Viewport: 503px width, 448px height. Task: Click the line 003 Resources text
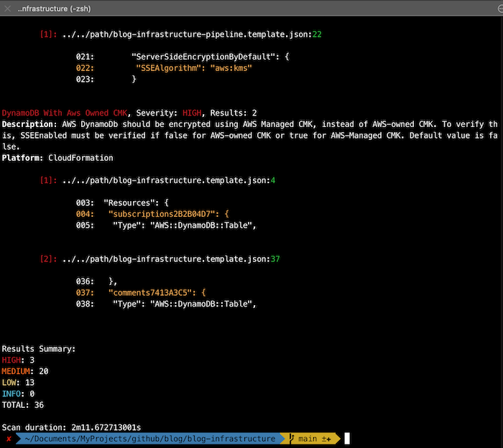122,202
